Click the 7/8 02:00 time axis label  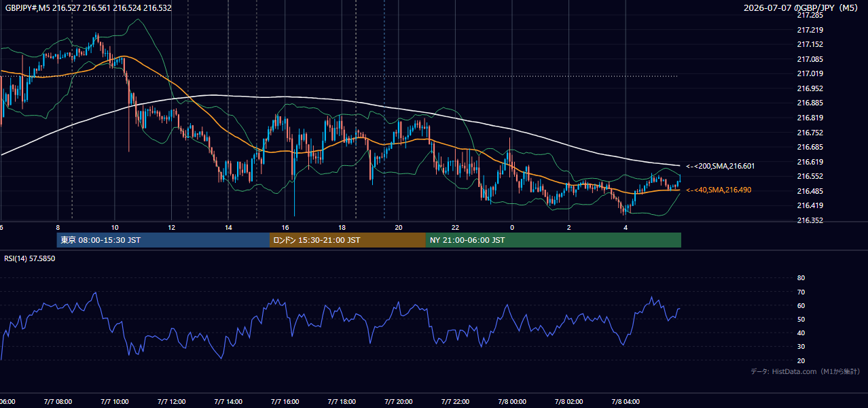(569, 402)
